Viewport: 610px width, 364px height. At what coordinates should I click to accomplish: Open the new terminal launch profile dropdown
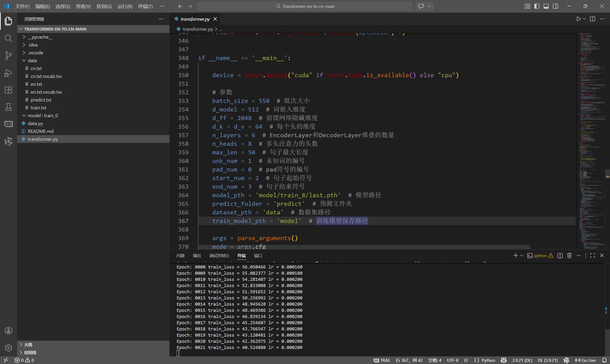point(522,256)
